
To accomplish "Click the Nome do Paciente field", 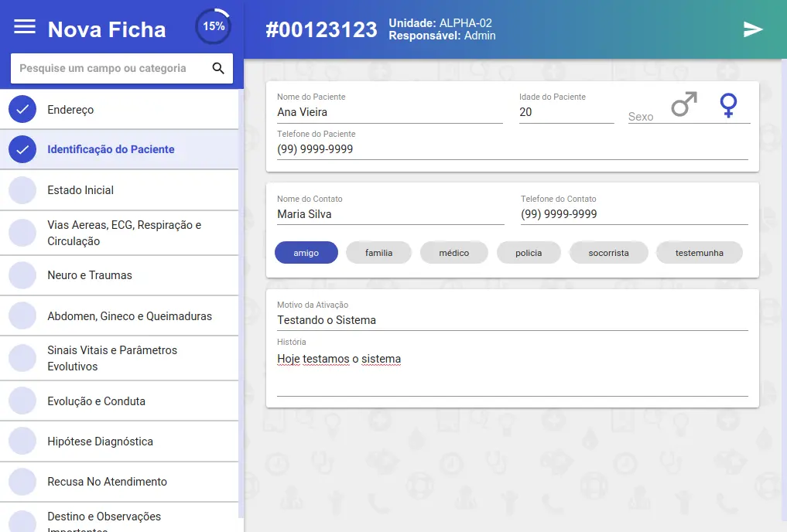I will pos(389,112).
